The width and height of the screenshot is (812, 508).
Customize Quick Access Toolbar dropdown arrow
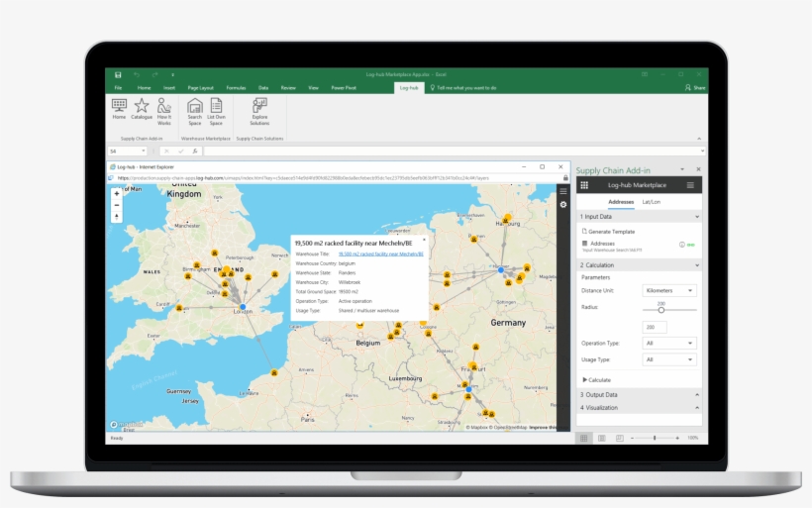(173, 74)
